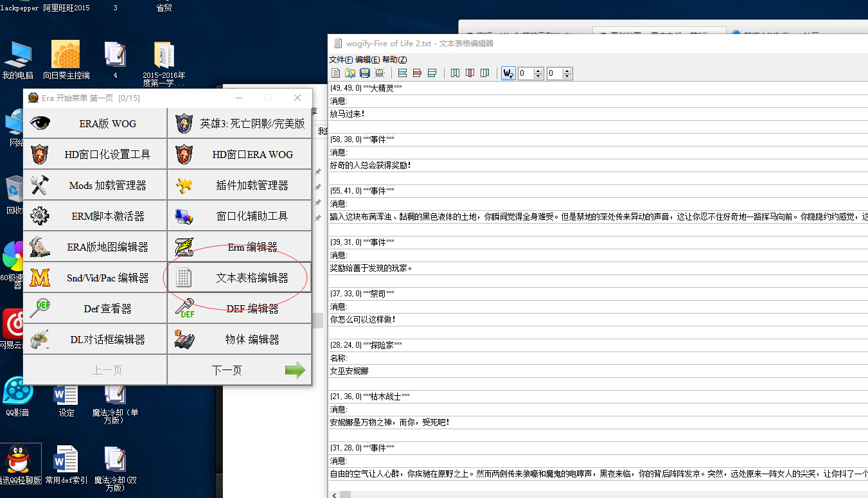Save file with floppy disk icon

[365, 73]
